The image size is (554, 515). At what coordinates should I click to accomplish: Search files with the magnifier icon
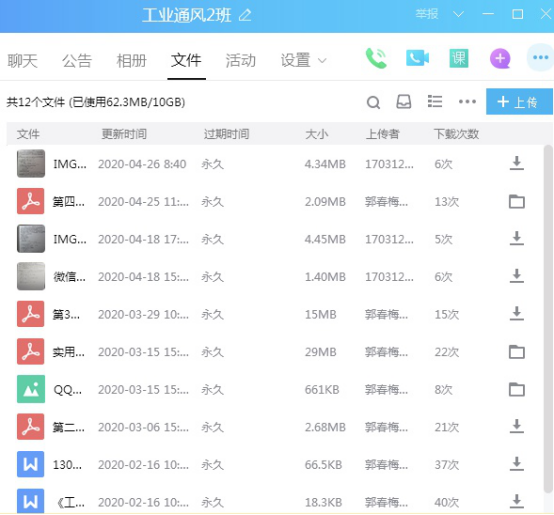pyautogui.click(x=373, y=102)
